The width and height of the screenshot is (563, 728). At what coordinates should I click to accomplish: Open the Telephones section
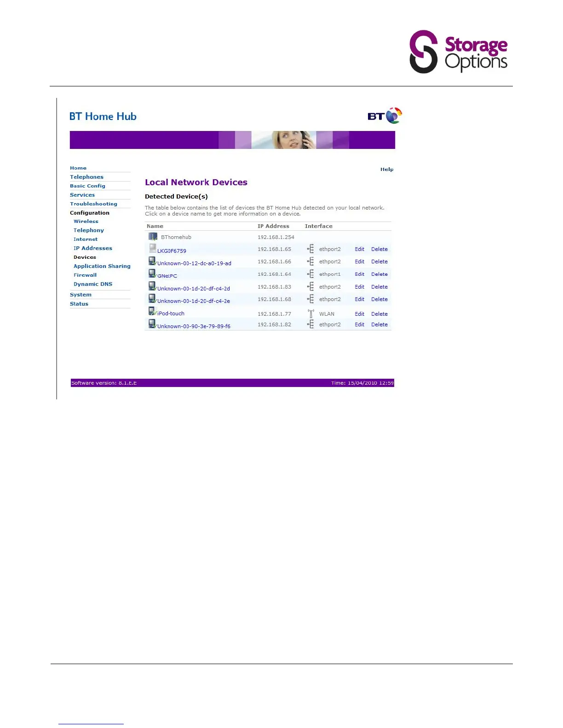click(x=86, y=177)
